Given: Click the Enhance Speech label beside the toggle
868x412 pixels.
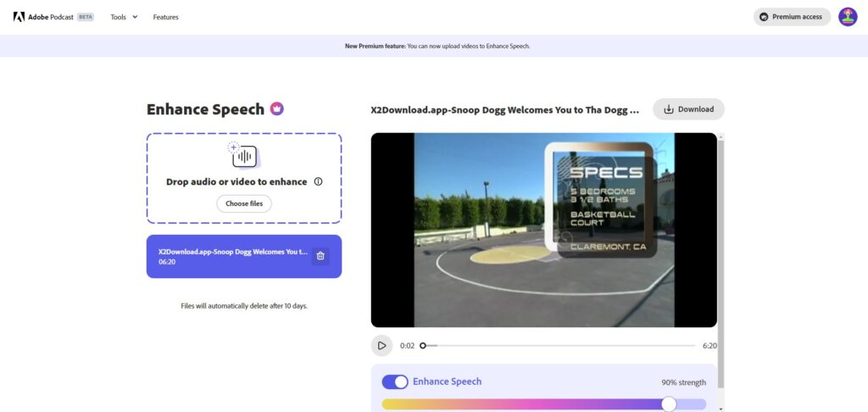Looking at the screenshot, I should click(448, 381).
